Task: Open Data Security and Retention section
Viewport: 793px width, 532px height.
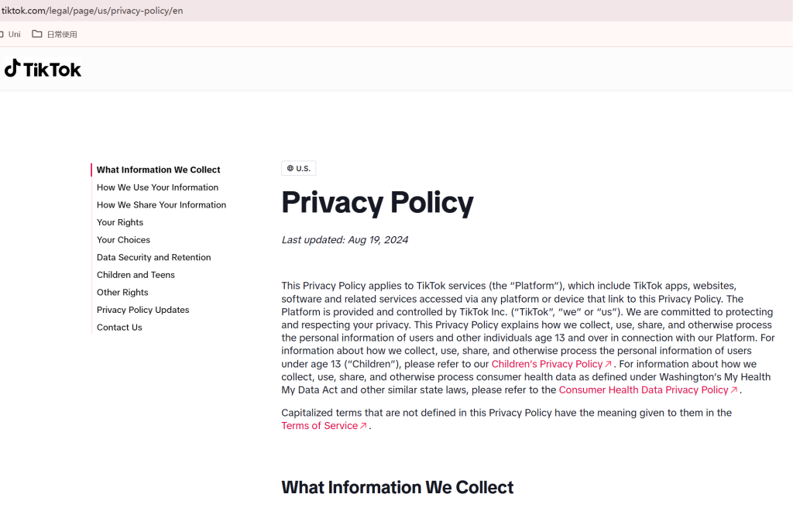Action: (x=154, y=257)
